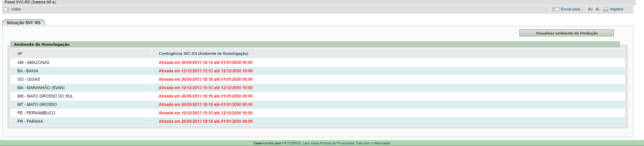
Task: Increase font size with A+
Action: [x=590, y=9]
